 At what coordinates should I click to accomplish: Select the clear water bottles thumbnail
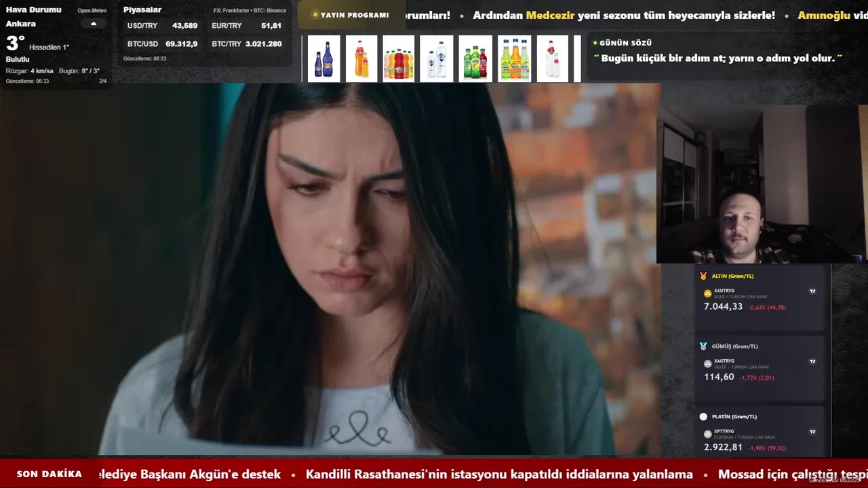pos(437,59)
